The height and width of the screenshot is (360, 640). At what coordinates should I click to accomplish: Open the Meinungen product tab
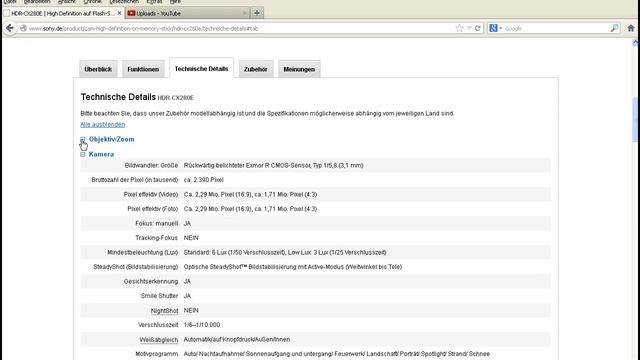pos(299,69)
